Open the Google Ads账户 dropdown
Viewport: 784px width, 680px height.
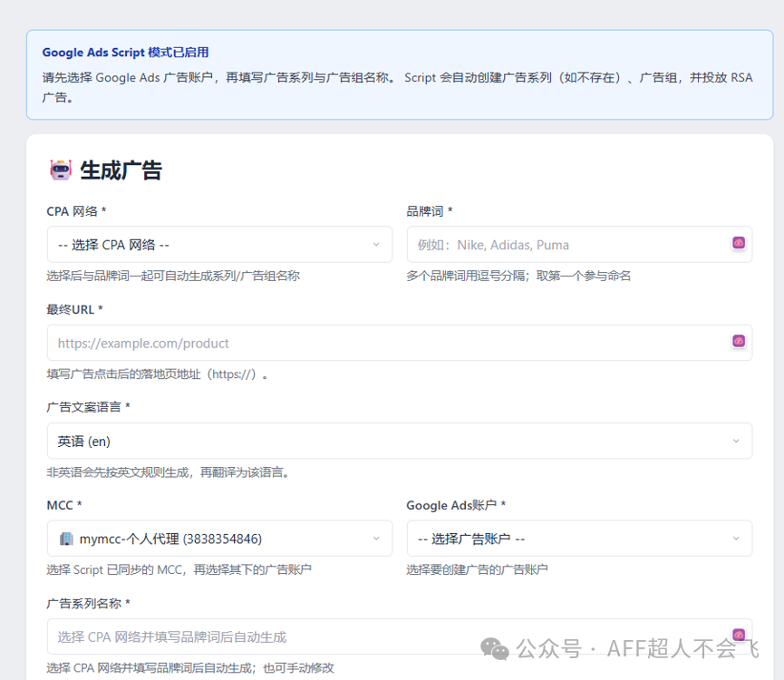[x=579, y=539]
